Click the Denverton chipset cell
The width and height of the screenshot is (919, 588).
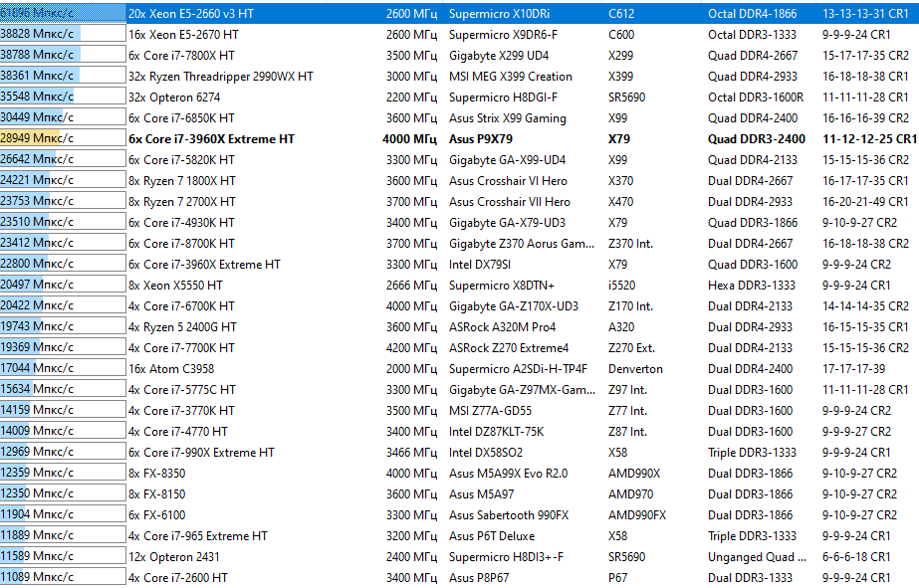[x=635, y=369]
